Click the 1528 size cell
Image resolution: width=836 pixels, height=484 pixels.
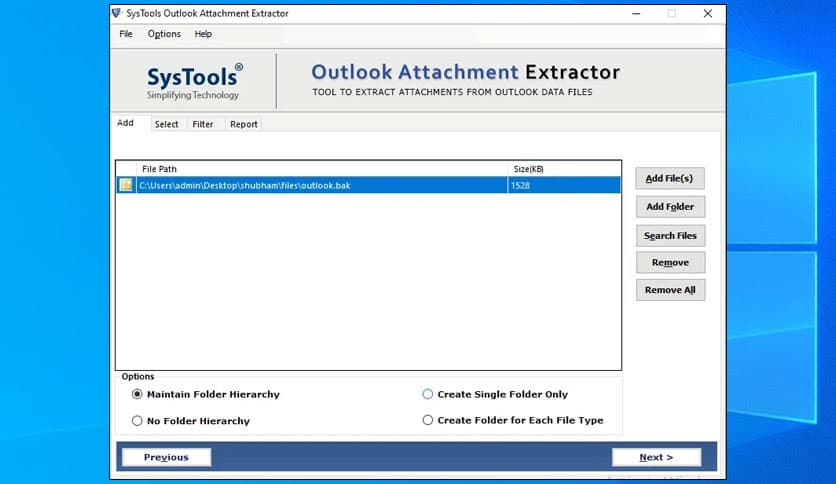click(x=564, y=185)
